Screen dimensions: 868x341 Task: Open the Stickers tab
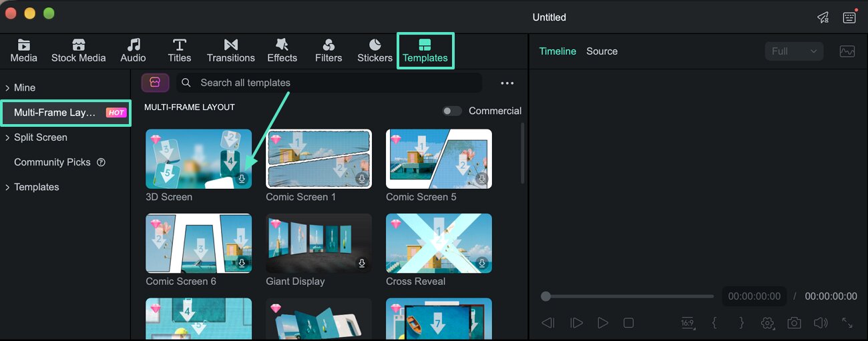[375, 51]
